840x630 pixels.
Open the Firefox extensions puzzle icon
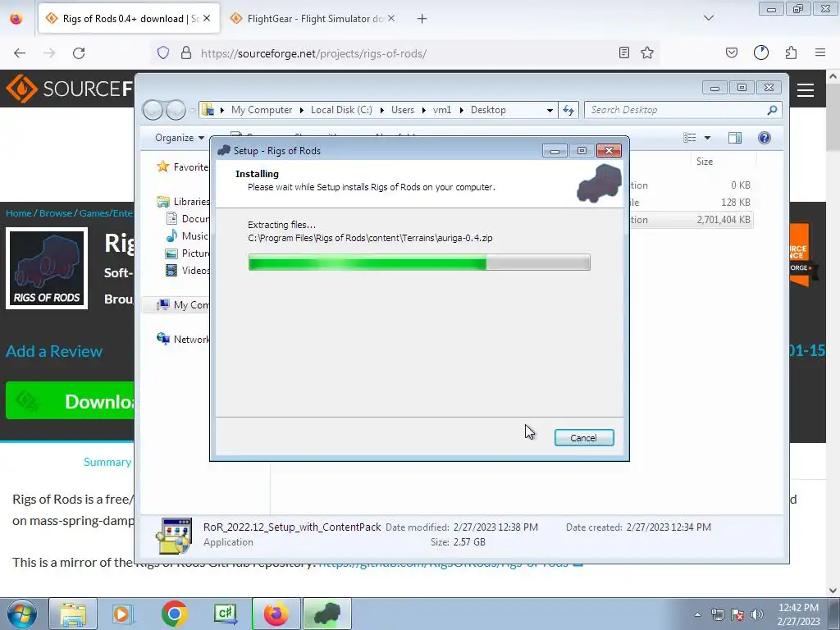point(792,53)
